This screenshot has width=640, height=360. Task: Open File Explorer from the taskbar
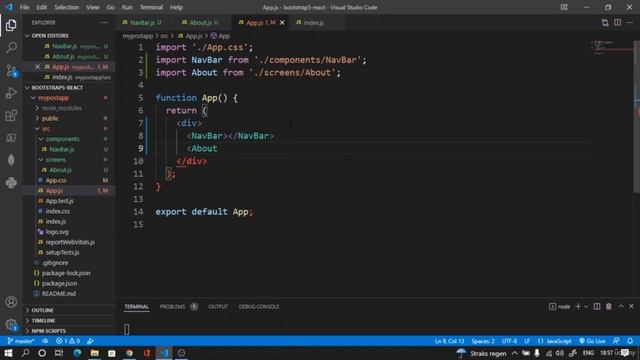[x=95, y=353]
